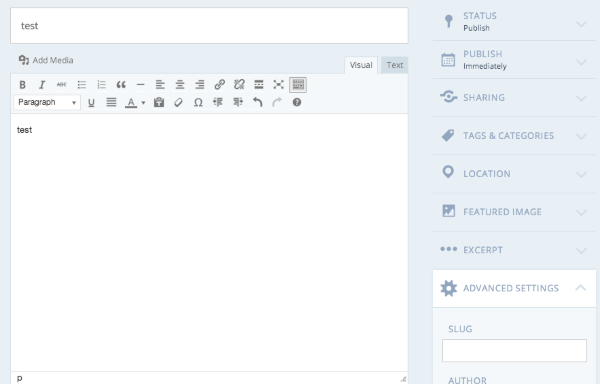Open the Paragraph format dropdown

(47, 103)
